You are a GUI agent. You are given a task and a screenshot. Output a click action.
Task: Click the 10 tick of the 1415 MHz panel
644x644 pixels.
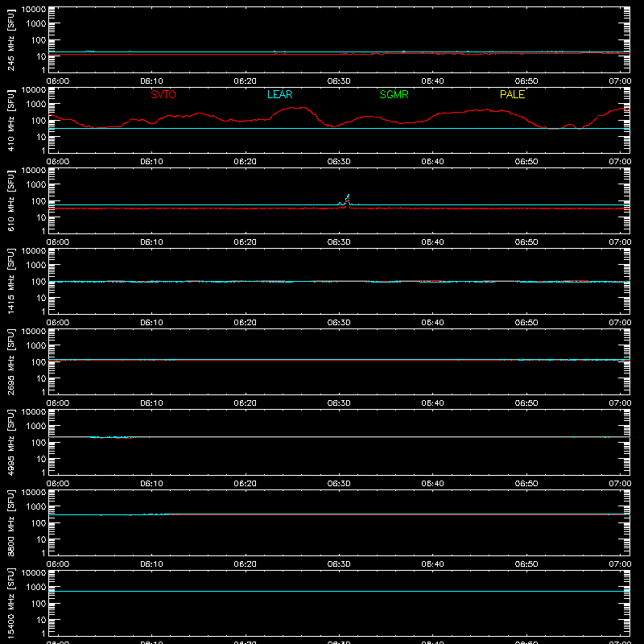[x=41, y=298]
